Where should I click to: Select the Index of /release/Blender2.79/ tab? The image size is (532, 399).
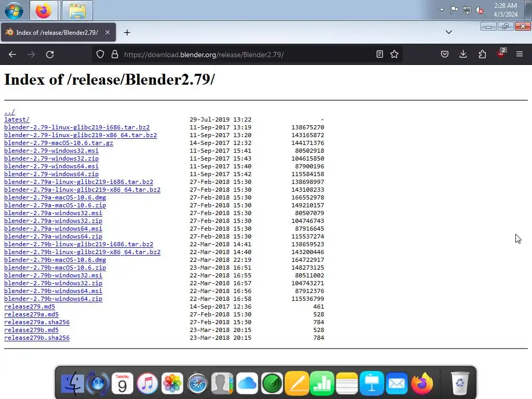[58, 33]
